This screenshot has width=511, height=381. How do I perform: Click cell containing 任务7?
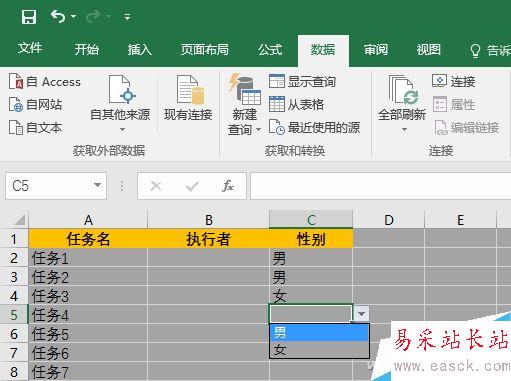[x=88, y=372]
